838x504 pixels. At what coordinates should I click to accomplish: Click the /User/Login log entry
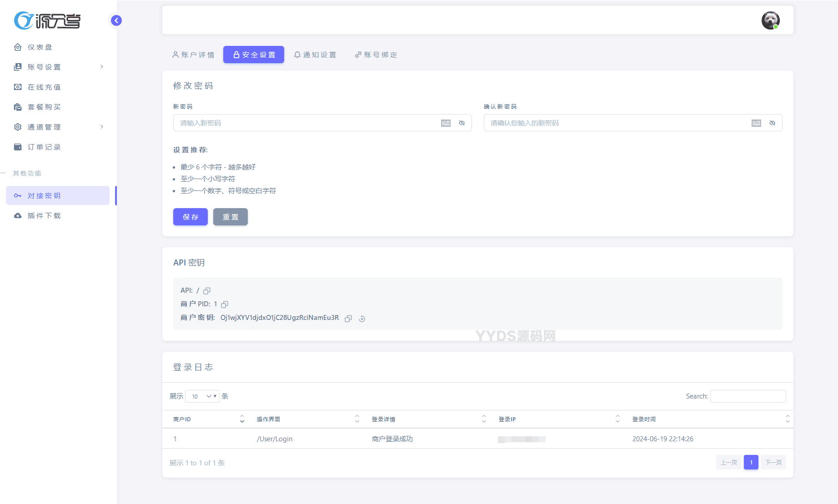coord(275,439)
